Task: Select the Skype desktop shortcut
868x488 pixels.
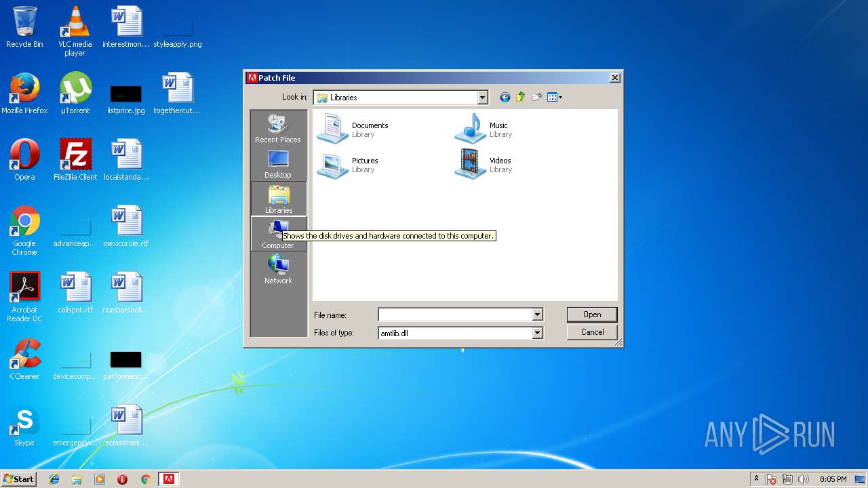Action: (24, 426)
